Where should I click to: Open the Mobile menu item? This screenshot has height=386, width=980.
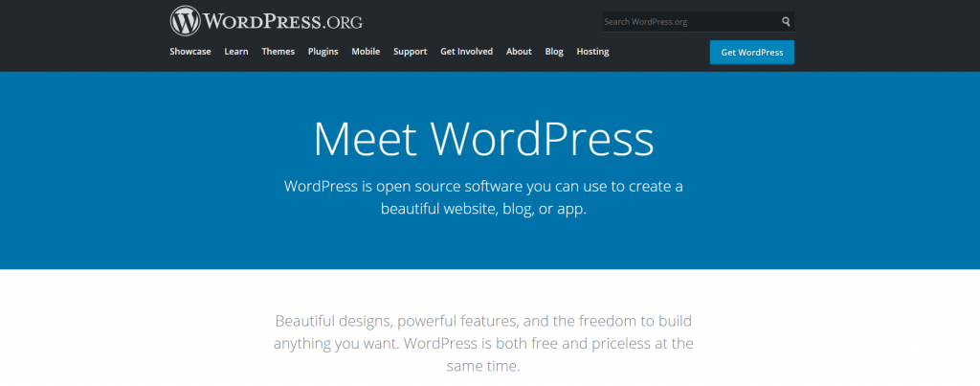coord(366,52)
